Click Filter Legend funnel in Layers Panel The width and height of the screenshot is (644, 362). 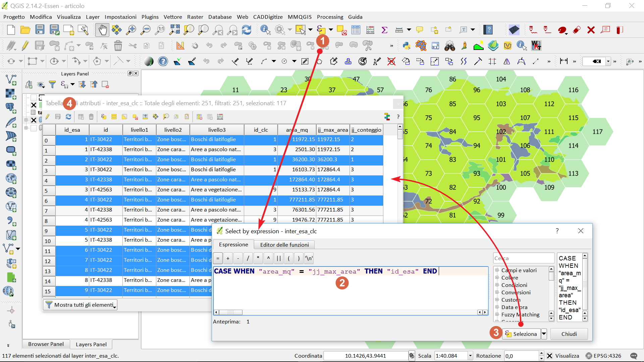pos(52,84)
